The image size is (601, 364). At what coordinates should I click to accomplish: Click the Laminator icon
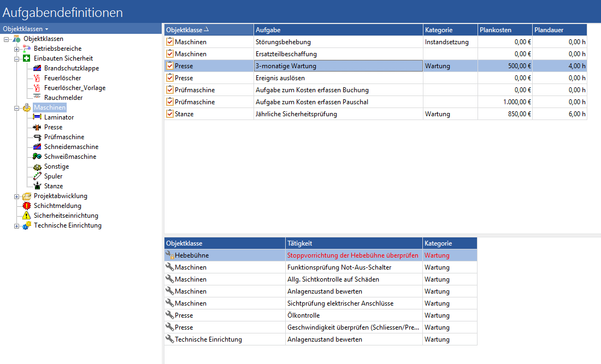pyautogui.click(x=37, y=117)
